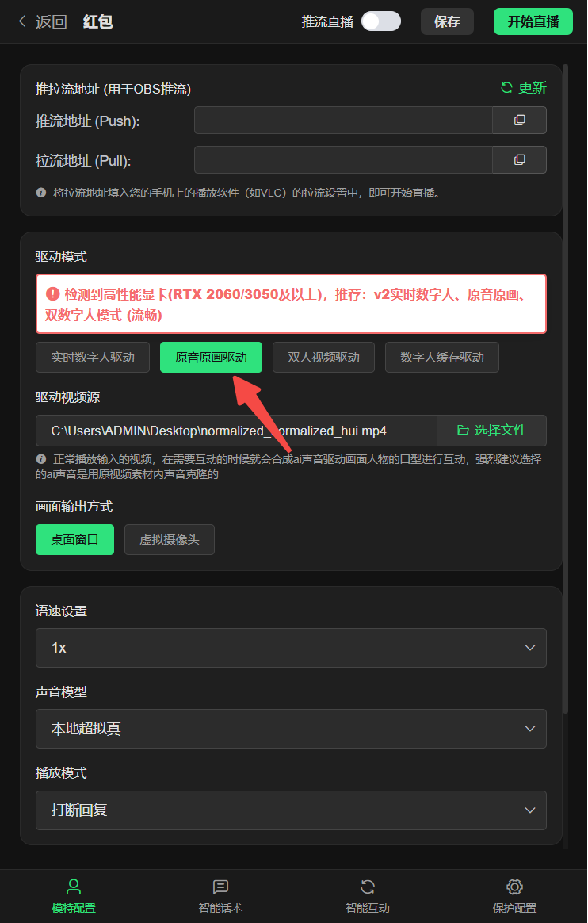
Task: Click the 开始直播 button
Action: coord(533,21)
